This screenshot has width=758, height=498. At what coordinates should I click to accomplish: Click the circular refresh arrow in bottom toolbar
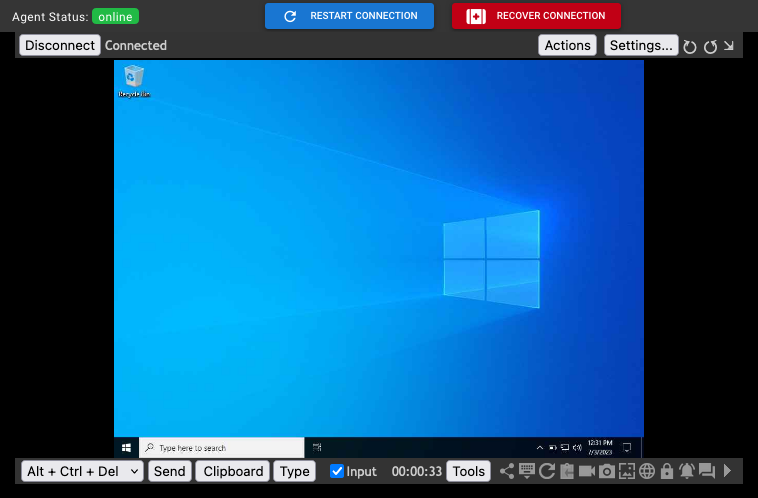pyautogui.click(x=547, y=471)
